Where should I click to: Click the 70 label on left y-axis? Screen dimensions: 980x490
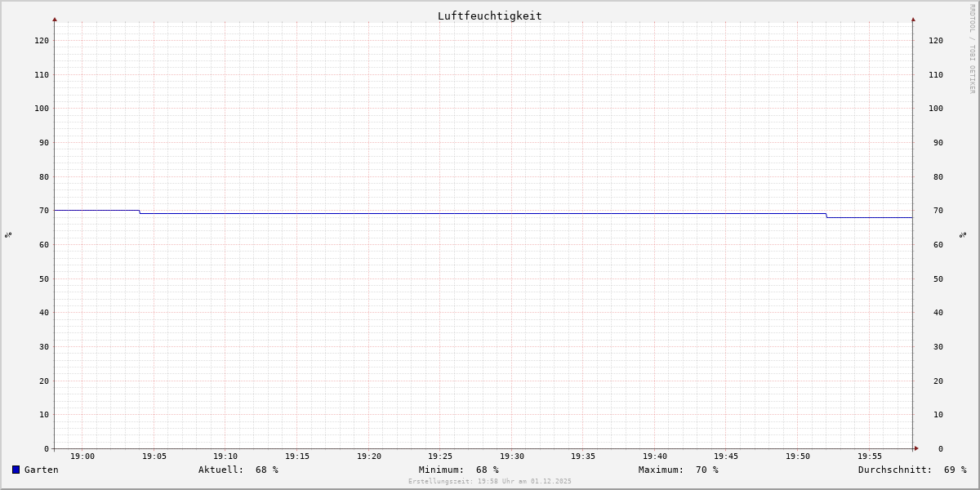[x=44, y=210]
